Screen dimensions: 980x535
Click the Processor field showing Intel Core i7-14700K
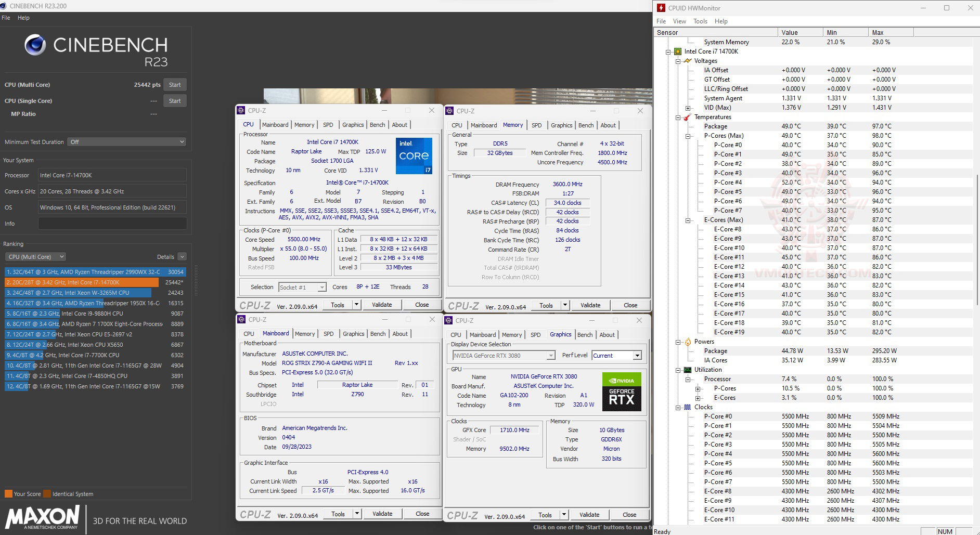(x=112, y=175)
